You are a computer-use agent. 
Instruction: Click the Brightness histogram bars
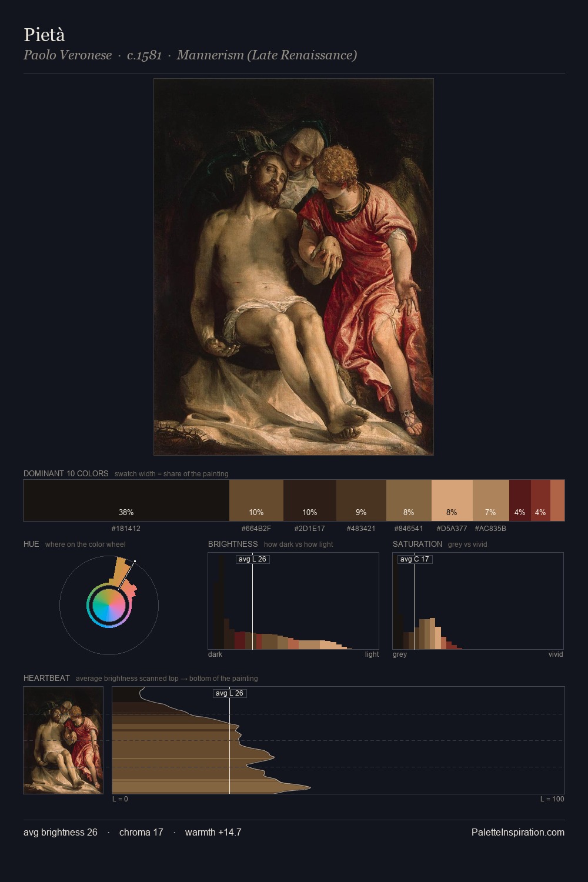coord(293,601)
